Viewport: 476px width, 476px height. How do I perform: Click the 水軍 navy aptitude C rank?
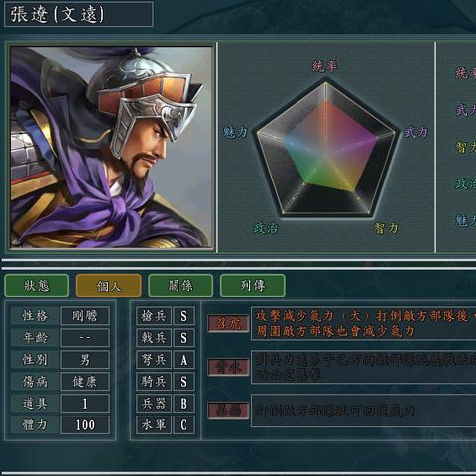tap(184, 425)
